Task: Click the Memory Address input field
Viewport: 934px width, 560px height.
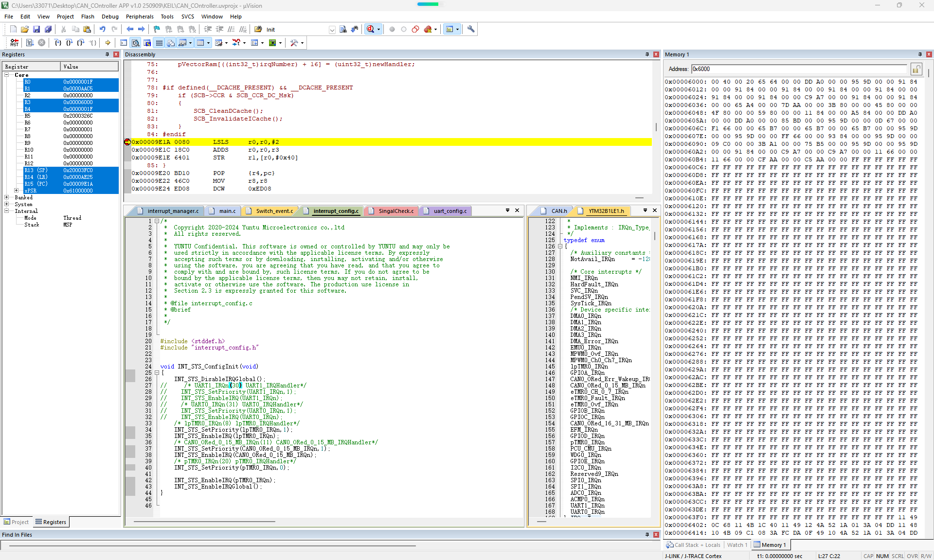Action: [799, 69]
